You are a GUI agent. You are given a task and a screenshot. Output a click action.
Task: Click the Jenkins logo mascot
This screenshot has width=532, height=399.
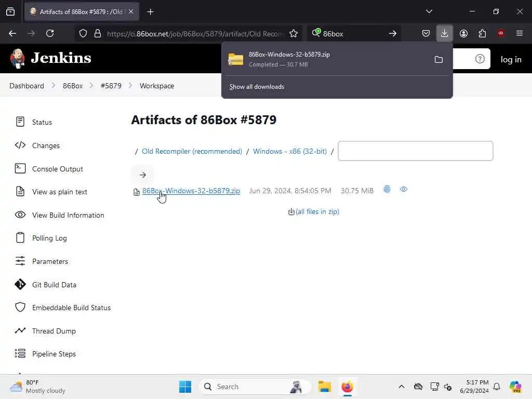tap(17, 58)
